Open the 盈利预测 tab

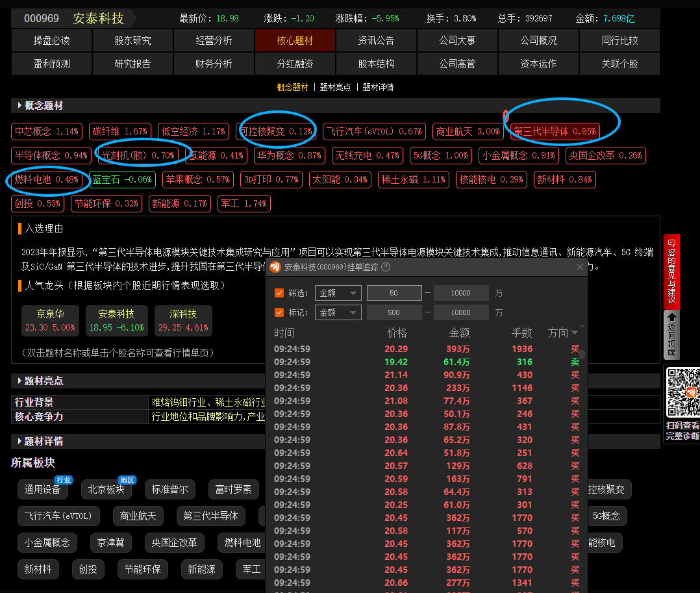[x=51, y=64]
